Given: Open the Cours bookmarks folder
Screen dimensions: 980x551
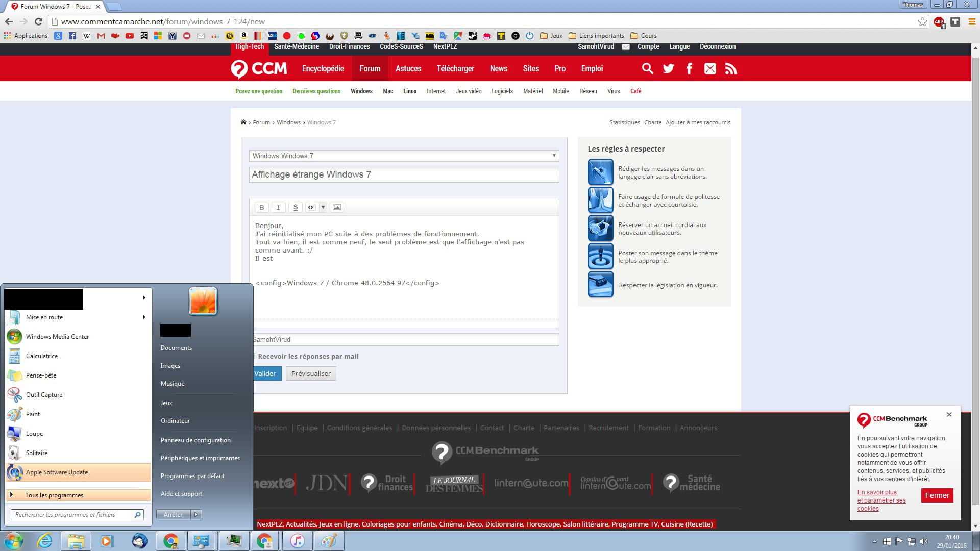Looking at the screenshot, I should point(643,36).
